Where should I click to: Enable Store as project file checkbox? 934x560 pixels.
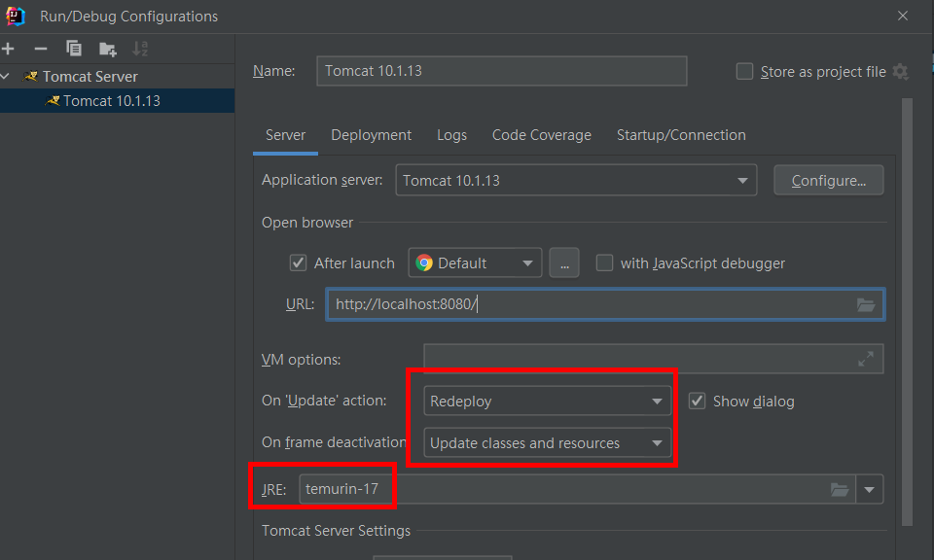point(744,71)
